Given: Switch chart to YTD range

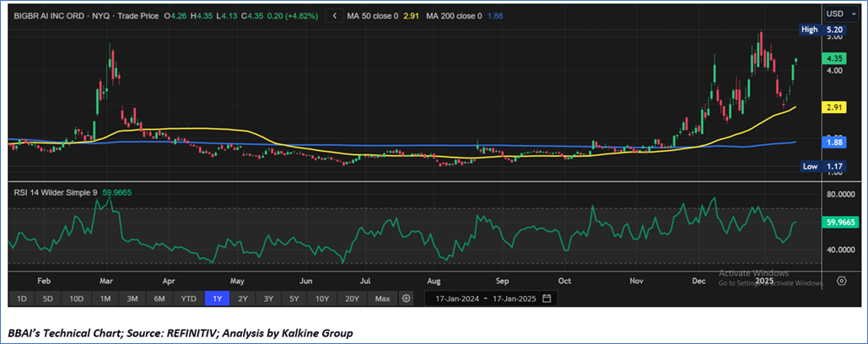Looking at the screenshot, I should coord(188,298).
